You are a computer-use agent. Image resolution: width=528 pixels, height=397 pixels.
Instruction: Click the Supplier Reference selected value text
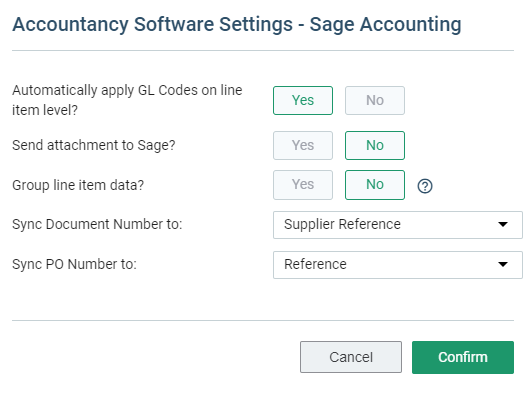point(342,225)
